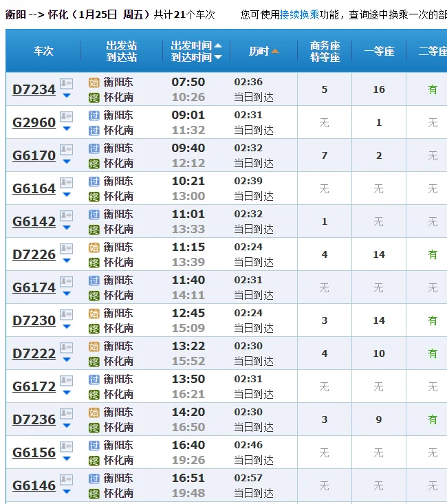Open train number D7236 link
447x504 pixels.
pyautogui.click(x=34, y=419)
